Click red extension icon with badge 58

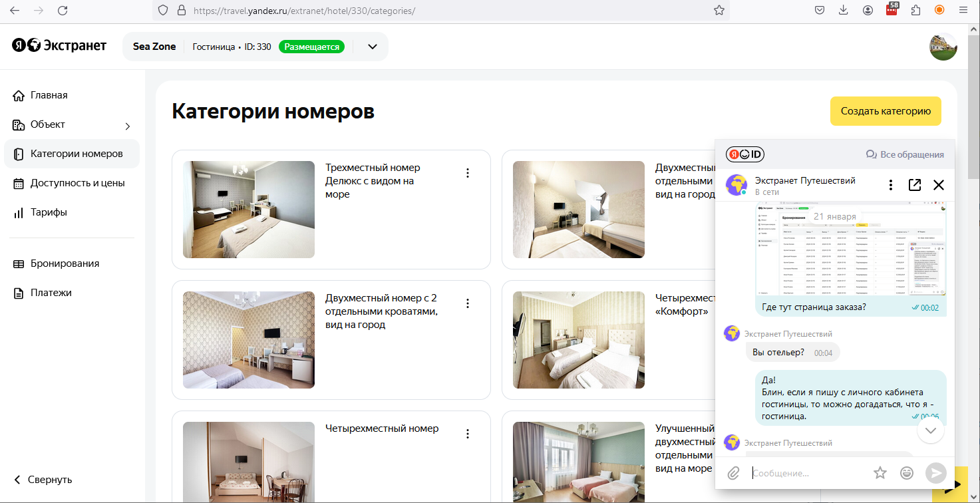(x=892, y=9)
